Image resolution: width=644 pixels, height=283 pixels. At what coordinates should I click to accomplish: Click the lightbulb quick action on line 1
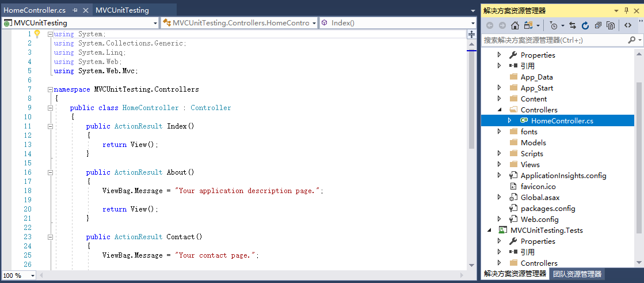37,34
